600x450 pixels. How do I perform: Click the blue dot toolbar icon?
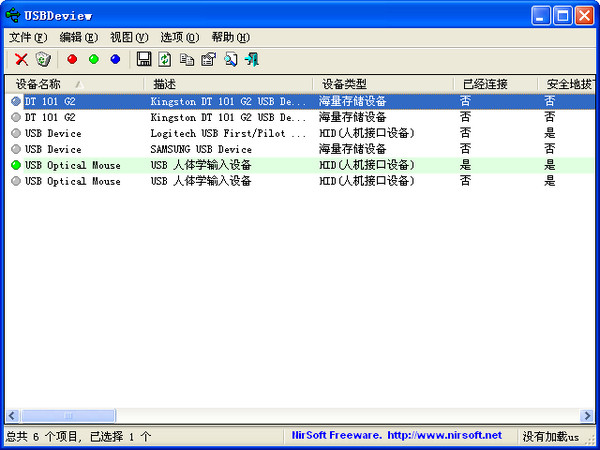(x=115, y=59)
